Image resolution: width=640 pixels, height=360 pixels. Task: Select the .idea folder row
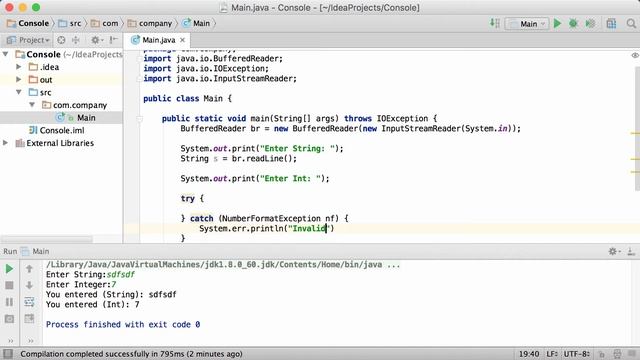[61, 67]
